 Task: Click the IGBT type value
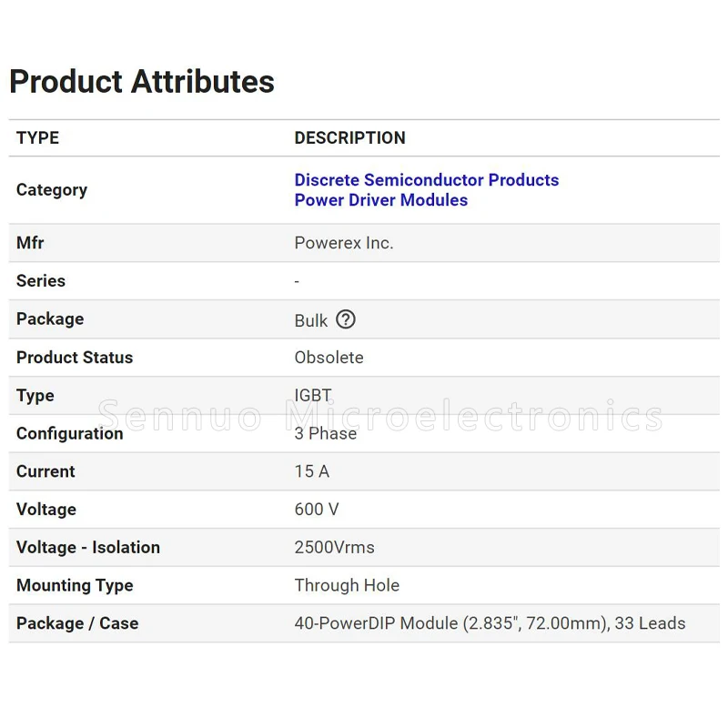pyautogui.click(x=313, y=396)
